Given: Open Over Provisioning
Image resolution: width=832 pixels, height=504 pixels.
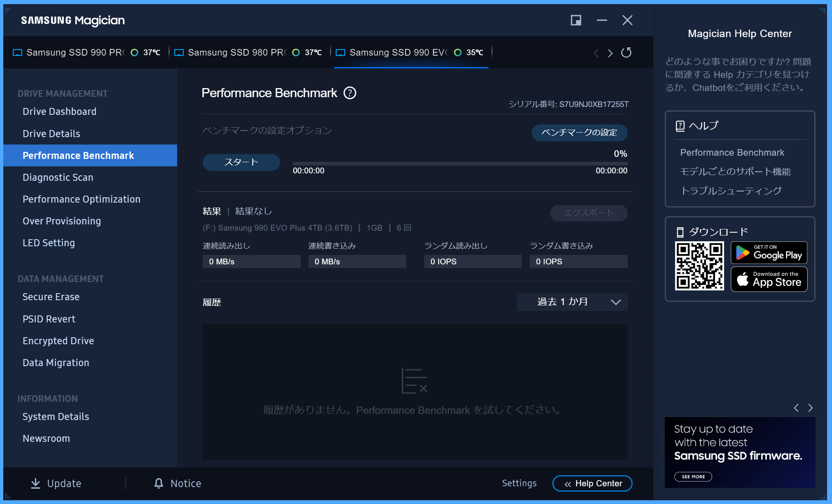Looking at the screenshot, I should tap(61, 221).
